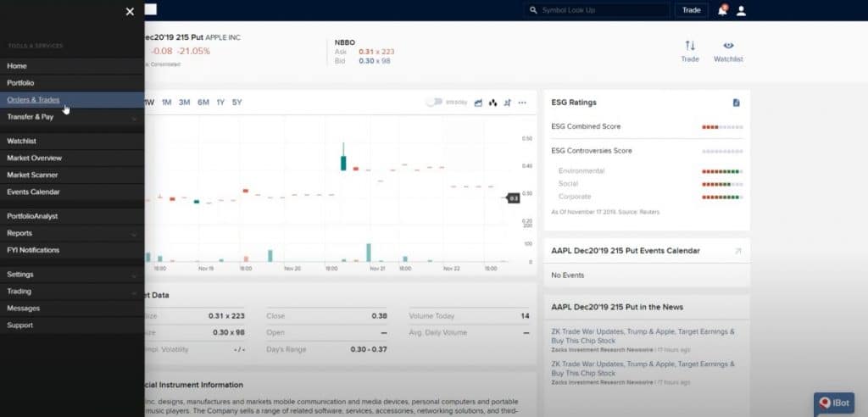Viewport: 868px width, 417px height.
Task: Click the Close value 0.38
Action: 379,316
